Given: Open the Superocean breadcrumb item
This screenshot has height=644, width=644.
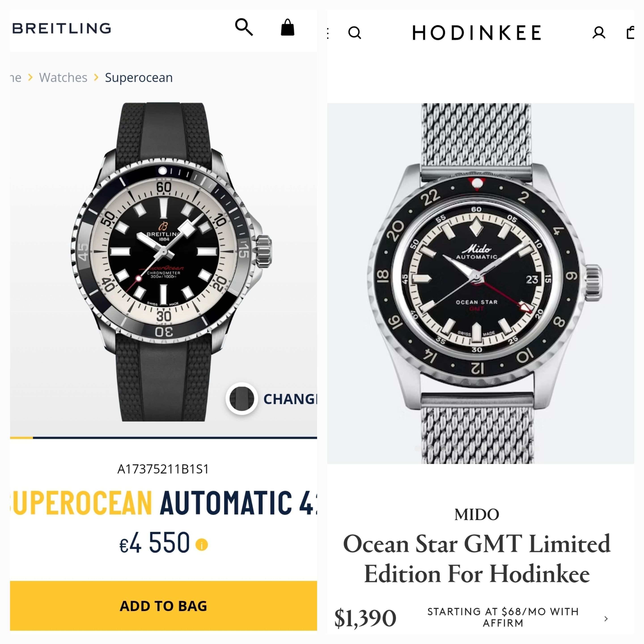Looking at the screenshot, I should pos(139,77).
